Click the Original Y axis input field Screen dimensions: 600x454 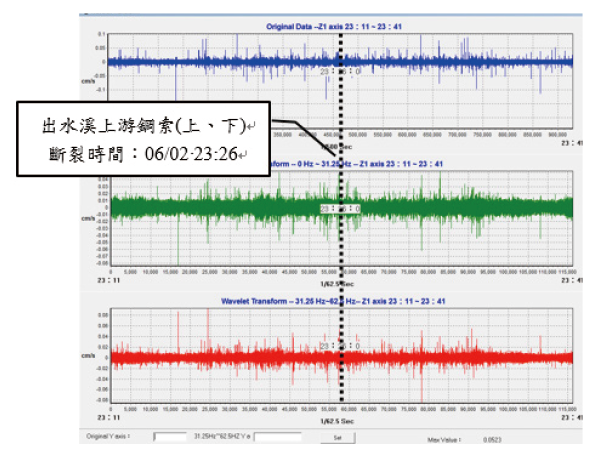tap(171, 438)
